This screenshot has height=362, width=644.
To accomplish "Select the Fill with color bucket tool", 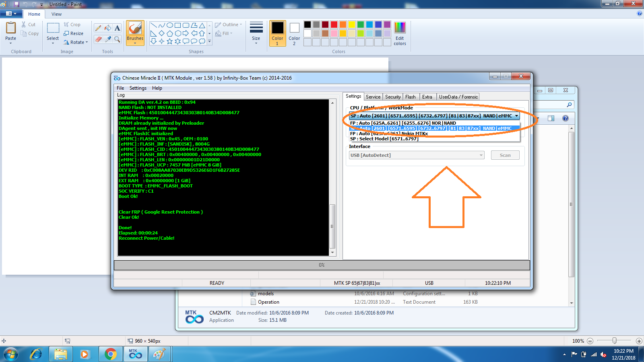I will click(107, 28).
